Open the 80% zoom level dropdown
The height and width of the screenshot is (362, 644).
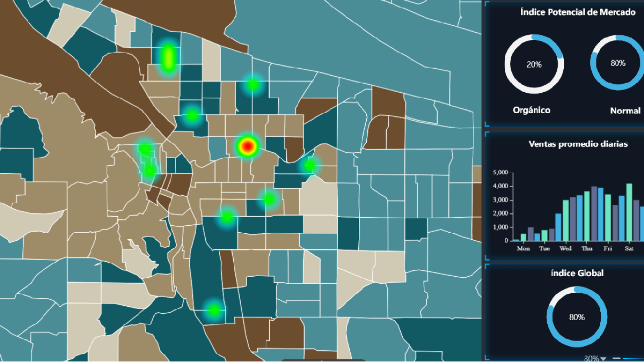pos(603,358)
